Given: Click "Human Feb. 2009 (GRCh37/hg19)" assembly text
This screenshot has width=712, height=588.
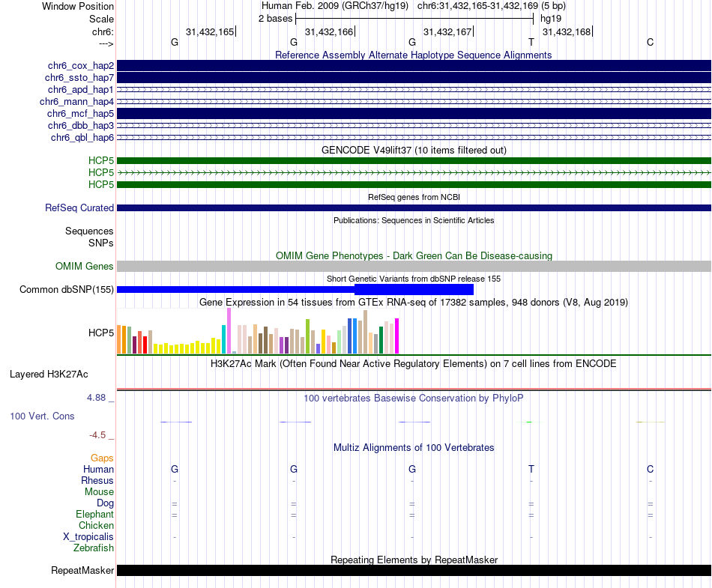Looking at the screenshot, I should click(x=335, y=6).
